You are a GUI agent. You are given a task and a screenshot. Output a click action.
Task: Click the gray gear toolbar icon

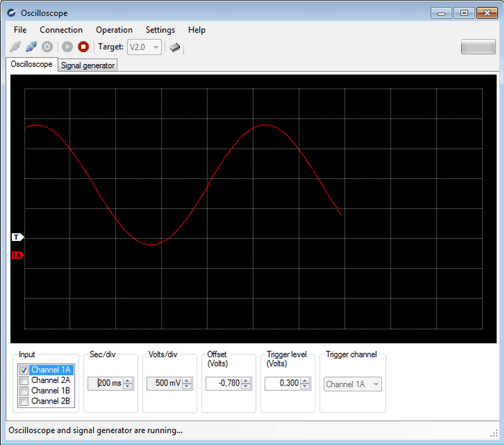[x=47, y=47]
